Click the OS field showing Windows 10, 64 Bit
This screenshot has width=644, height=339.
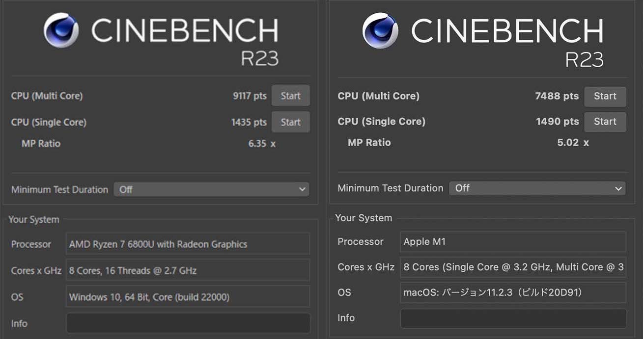(188, 297)
